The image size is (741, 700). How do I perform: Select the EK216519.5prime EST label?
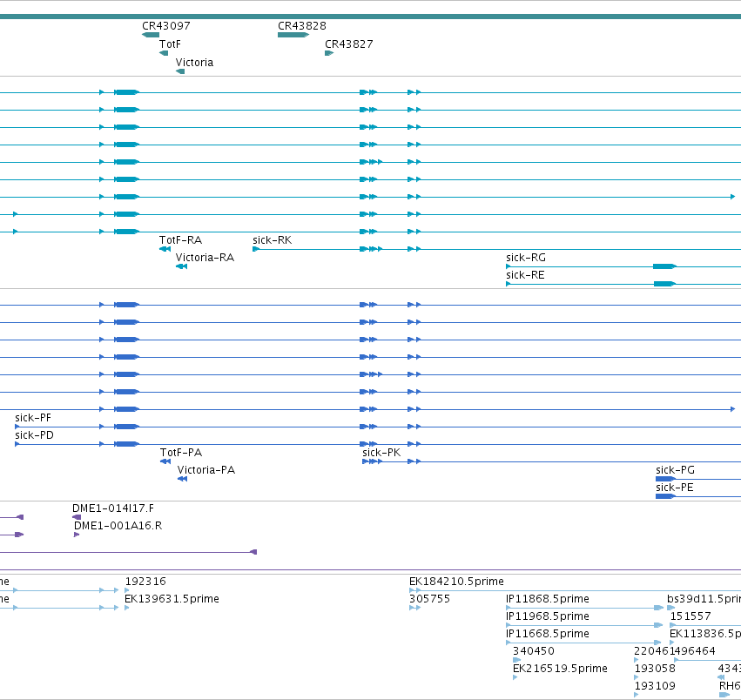click(x=560, y=669)
